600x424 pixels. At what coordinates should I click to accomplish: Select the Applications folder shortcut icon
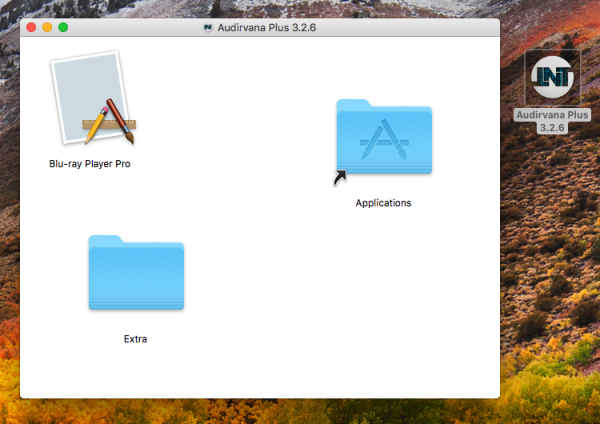tap(384, 141)
